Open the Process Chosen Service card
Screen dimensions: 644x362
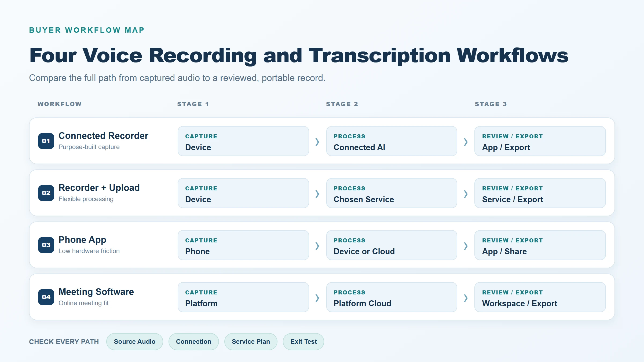pyautogui.click(x=392, y=193)
